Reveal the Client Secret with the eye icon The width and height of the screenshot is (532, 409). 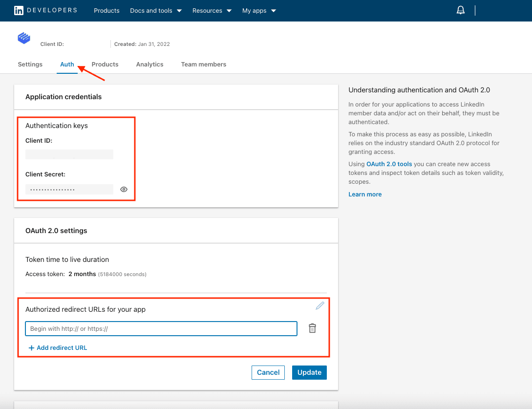tap(124, 189)
